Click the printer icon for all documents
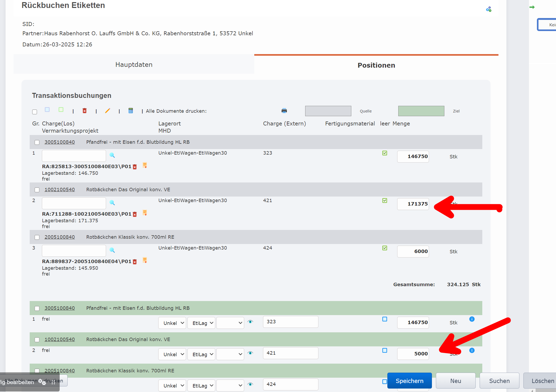 pyautogui.click(x=284, y=111)
